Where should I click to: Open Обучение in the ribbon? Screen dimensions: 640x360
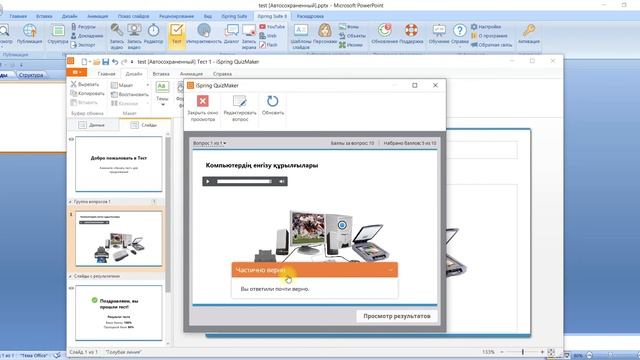(x=439, y=34)
